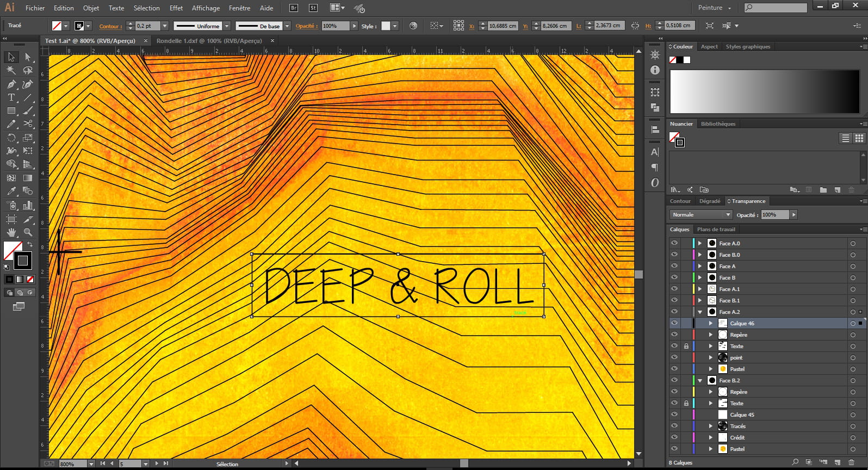Select the Hand tool
868x470 pixels.
point(11,232)
